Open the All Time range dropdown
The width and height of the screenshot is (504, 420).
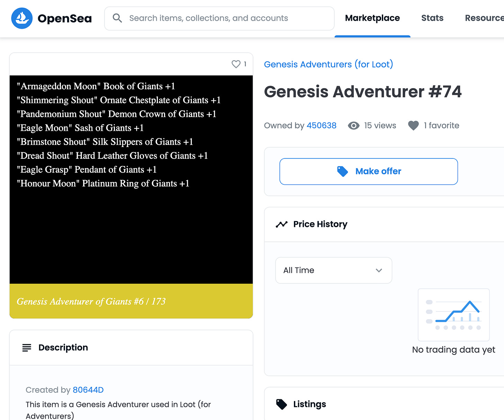pyautogui.click(x=334, y=270)
